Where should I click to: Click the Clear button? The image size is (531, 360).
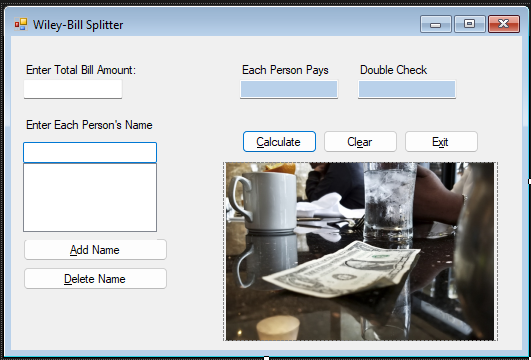click(360, 142)
